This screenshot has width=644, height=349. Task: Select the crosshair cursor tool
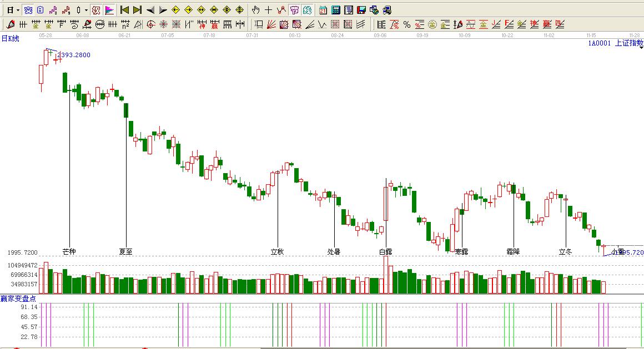tap(268, 10)
